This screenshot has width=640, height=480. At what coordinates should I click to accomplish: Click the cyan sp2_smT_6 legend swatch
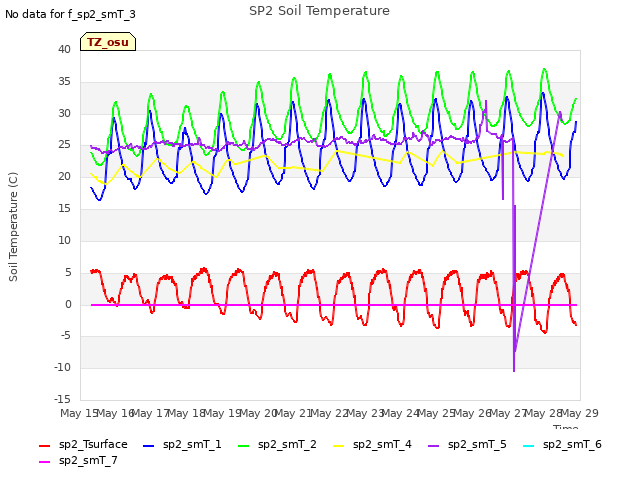[529, 446]
